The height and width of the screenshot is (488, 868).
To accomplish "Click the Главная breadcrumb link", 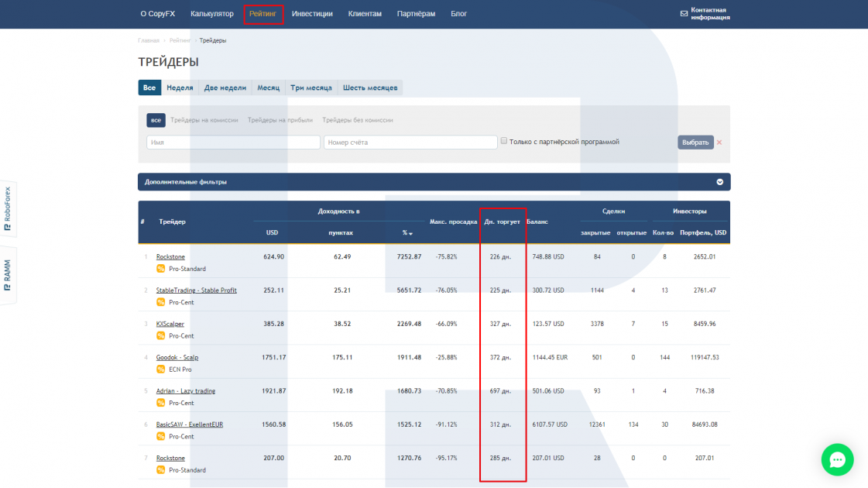I will click(149, 40).
